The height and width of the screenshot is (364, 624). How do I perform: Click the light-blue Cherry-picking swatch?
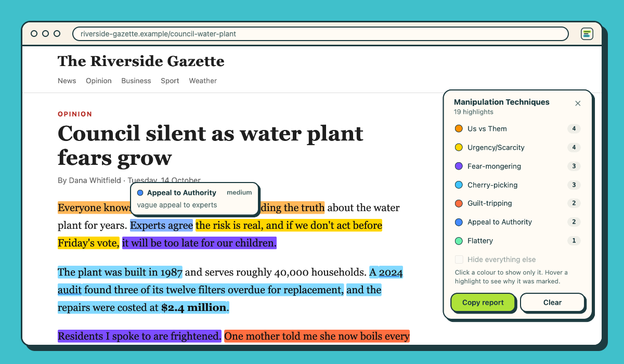(459, 185)
